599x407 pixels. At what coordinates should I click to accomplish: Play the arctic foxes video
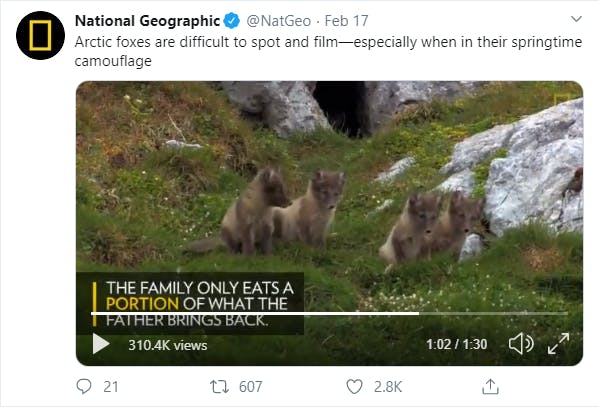click(101, 344)
